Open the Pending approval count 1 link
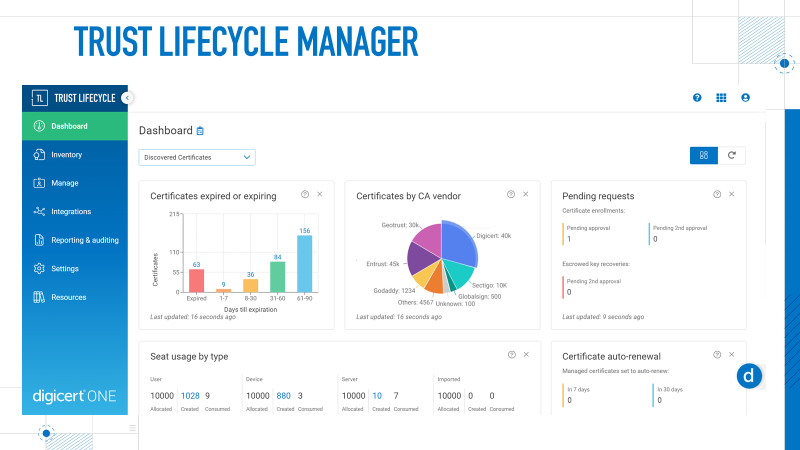800x450 pixels. coord(569,239)
